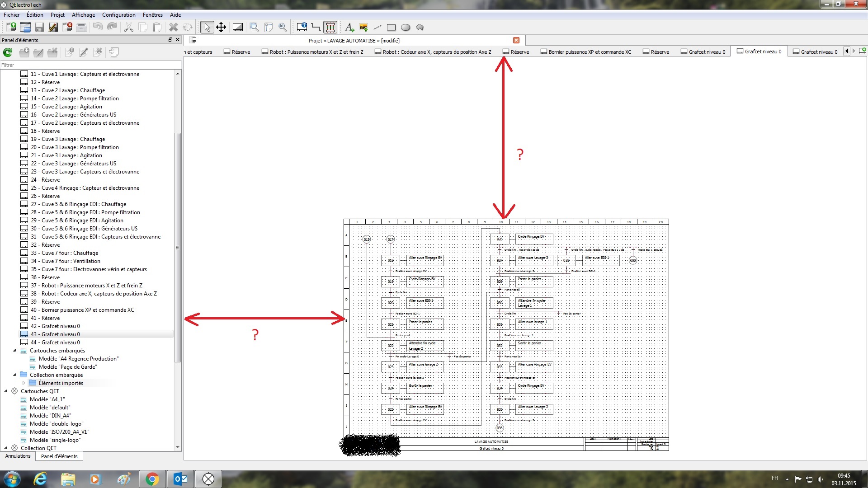Viewport: 868px width, 488px height.
Task: Toggle float on Panel d'éléments
Action: [x=170, y=40]
